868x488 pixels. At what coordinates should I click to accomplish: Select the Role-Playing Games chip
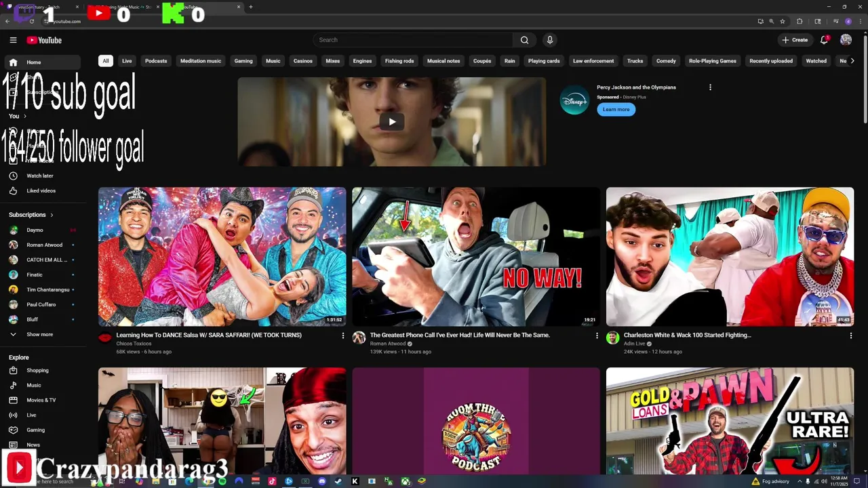pyautogui.click(x=713, y=61)
